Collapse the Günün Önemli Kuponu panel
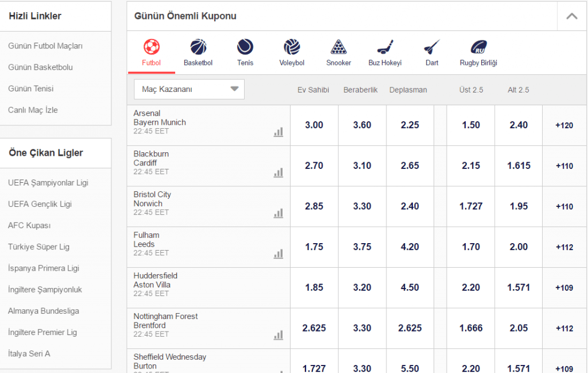Screen dimensions: 588x373 coord(572,16)
